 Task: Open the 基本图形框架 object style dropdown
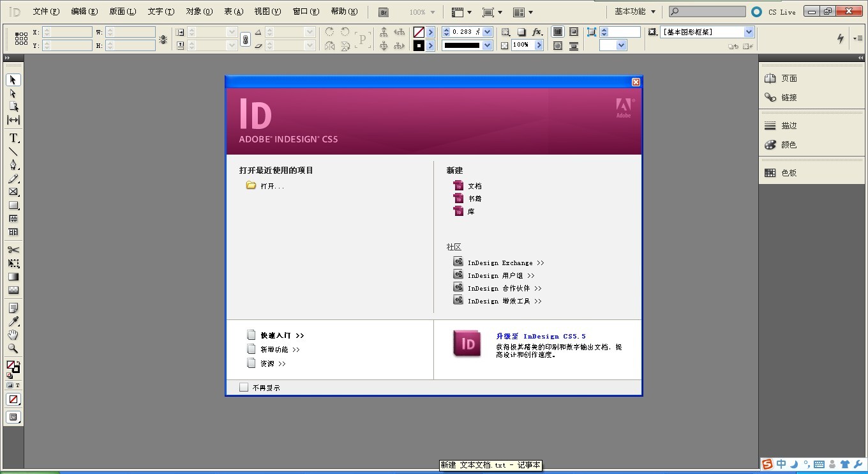tap(749, 32)
